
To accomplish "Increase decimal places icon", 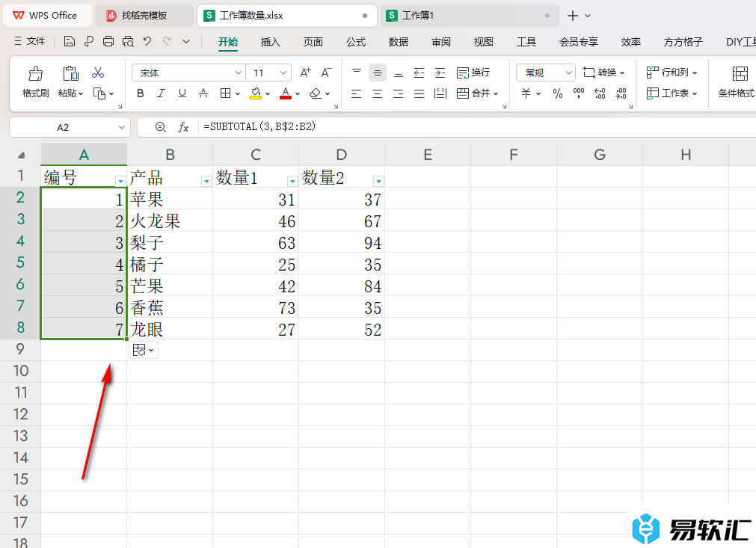I will coord(600,93).
